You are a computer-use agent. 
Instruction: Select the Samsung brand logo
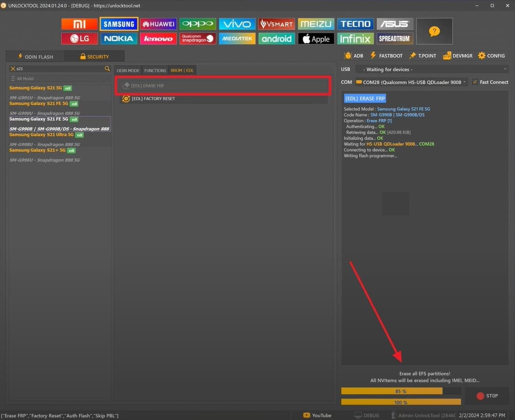click(x=119, y=24)
